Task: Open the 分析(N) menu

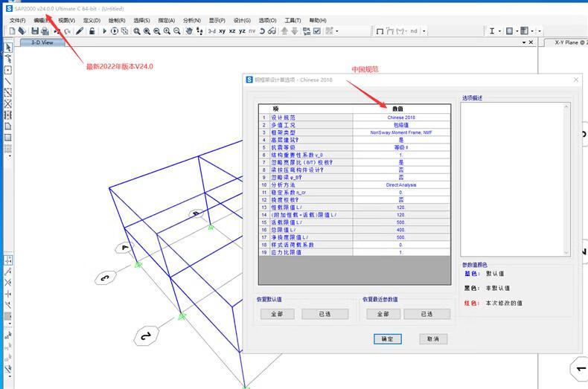Action: [x=191, y=20]
